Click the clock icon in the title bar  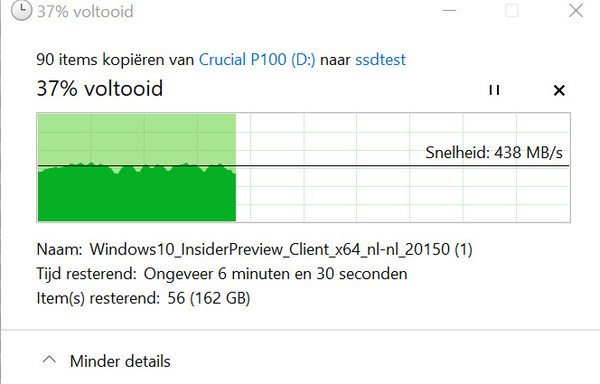[21, 11]
